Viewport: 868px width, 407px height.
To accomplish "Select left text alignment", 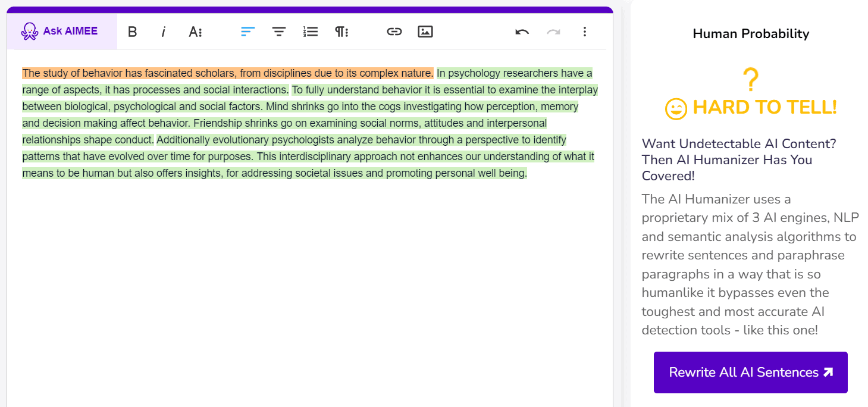I will click(x=247, y=32).
